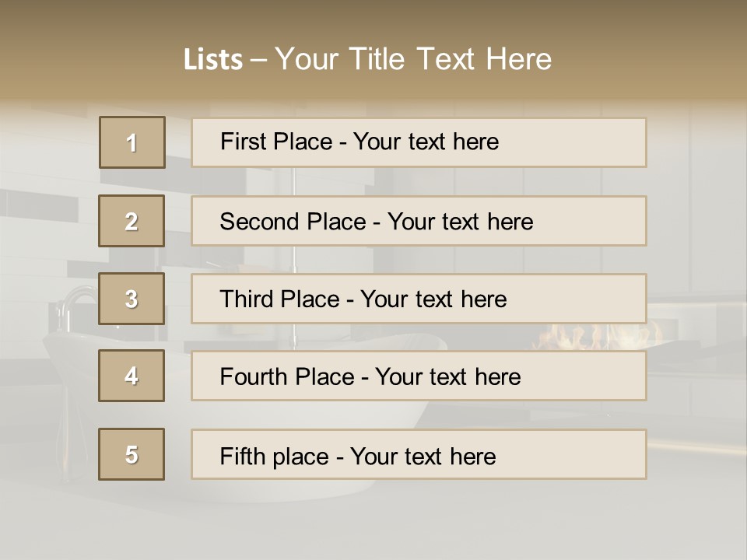
Task: Click "Your text here" in the Second Place row
Action: [x=460, y=222]
